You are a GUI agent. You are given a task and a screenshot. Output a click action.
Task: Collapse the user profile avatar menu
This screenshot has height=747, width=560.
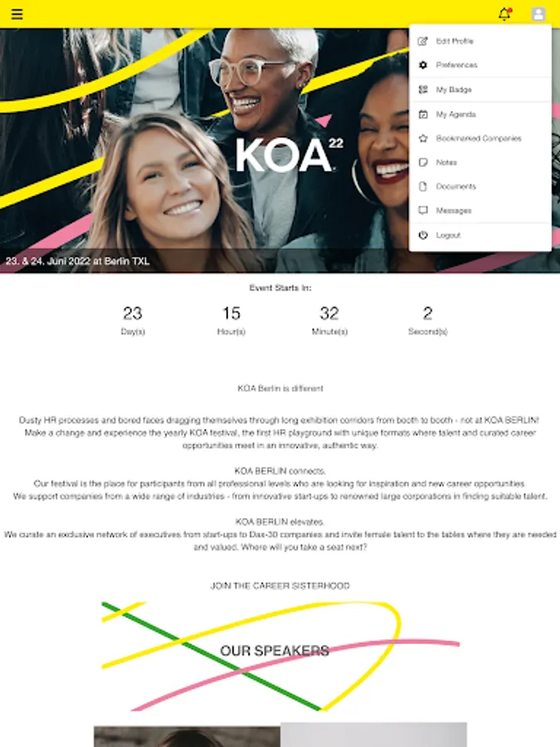click(538, 14)
